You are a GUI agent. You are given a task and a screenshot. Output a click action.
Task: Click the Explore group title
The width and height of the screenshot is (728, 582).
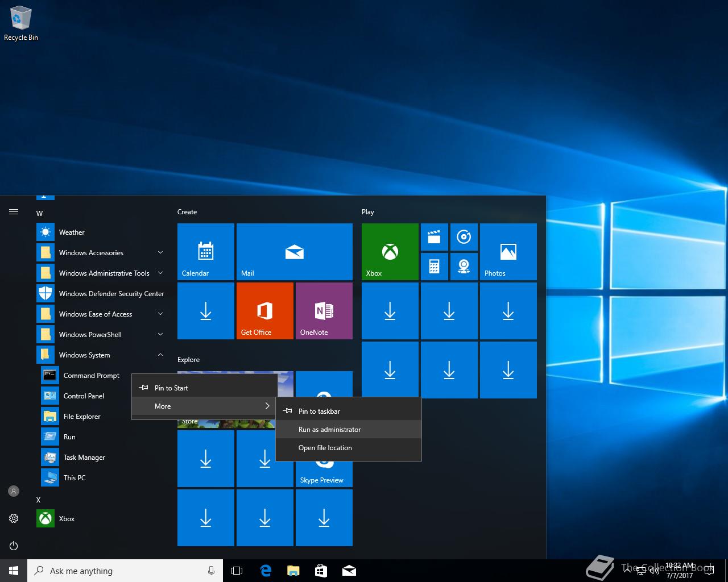(x=188, y=359)
